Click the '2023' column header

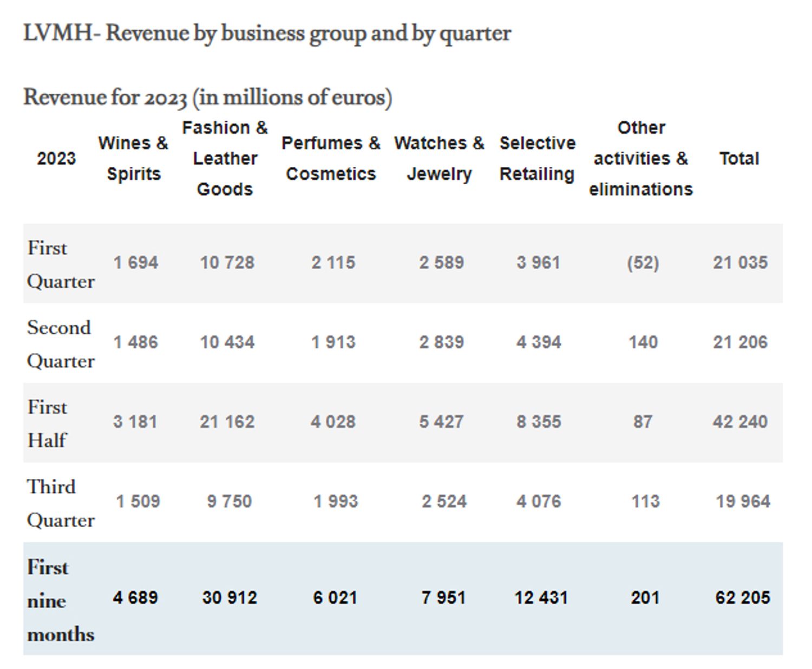(x=56, y=158)
